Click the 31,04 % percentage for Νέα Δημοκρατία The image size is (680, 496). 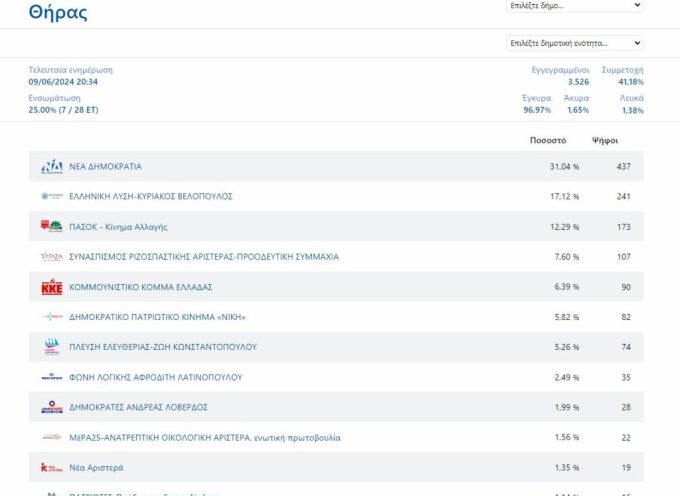tap(564, 166)
